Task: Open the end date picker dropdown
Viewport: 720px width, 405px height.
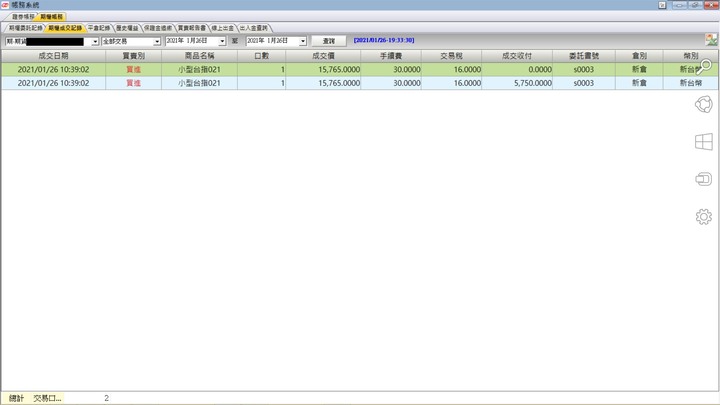Action: 303,41
